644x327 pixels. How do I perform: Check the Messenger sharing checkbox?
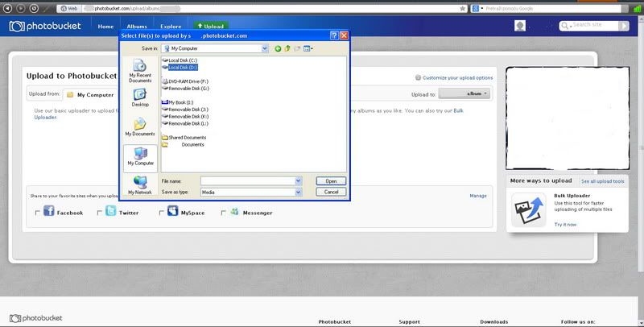point(224,213)
